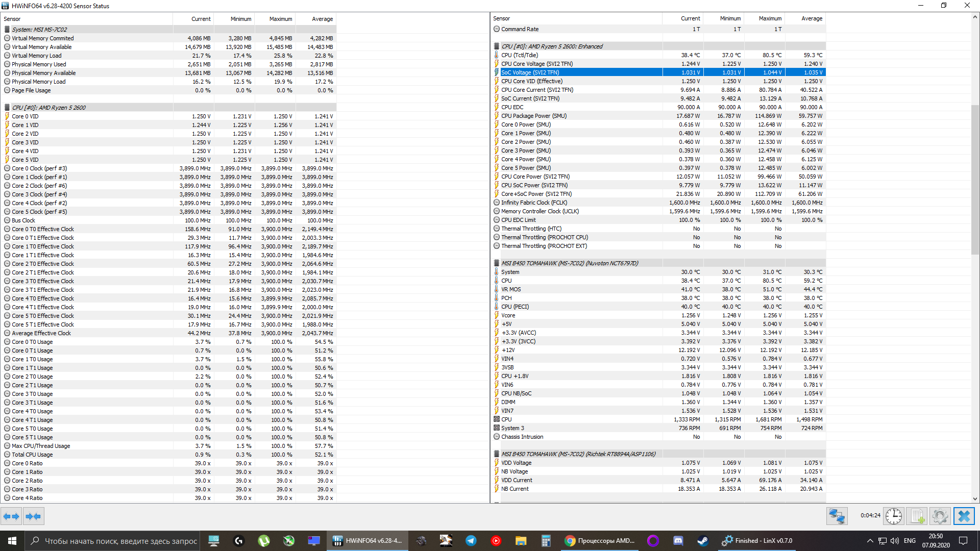Click the right Average column header
Viewport: 980px width, 551px height.
click(x=811, y=18)
